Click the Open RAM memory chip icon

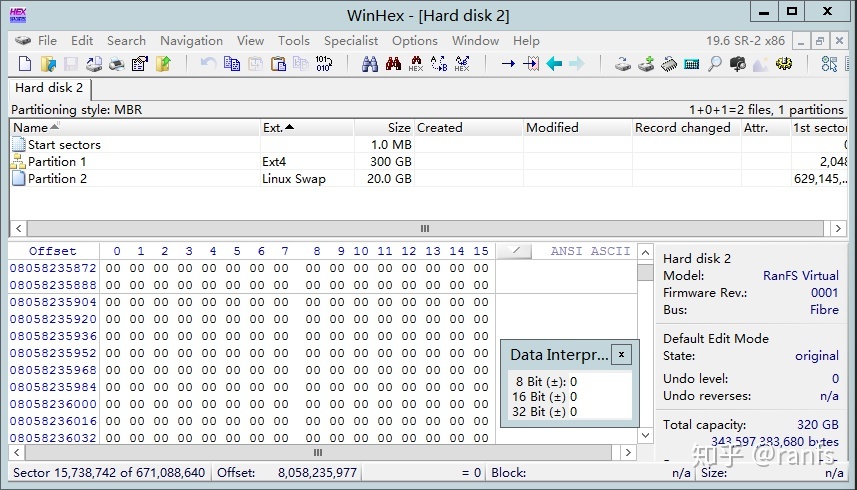point(669,64)
